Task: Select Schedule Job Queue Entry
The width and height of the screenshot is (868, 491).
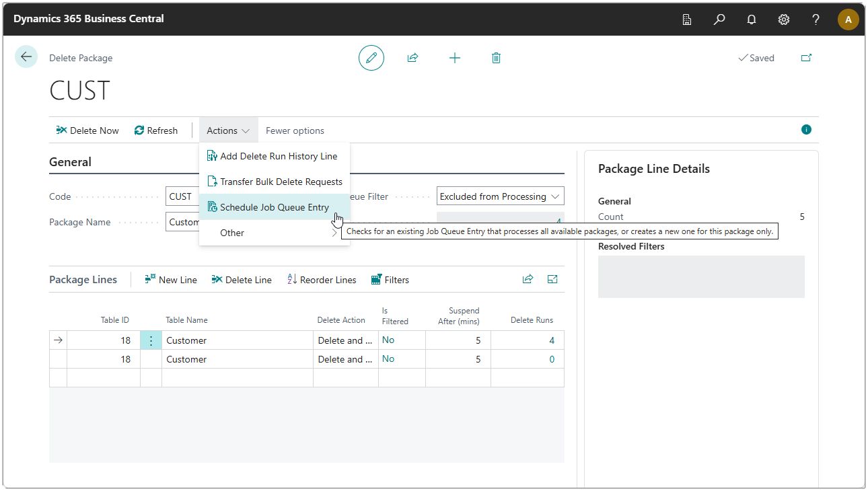Action: click(x=275, y=207)
